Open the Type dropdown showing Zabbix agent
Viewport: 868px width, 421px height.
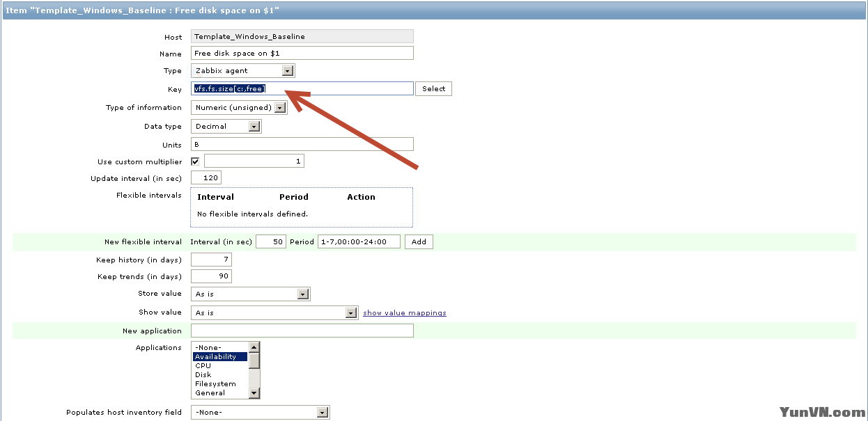coord(243,70)
